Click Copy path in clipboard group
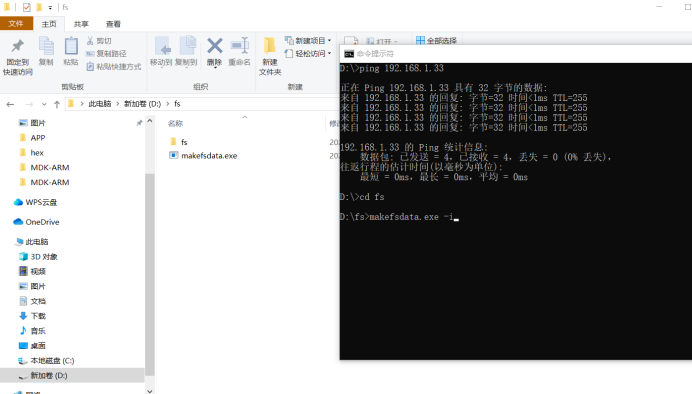Viewport: 692px width, 394px height. coord(106,53)
